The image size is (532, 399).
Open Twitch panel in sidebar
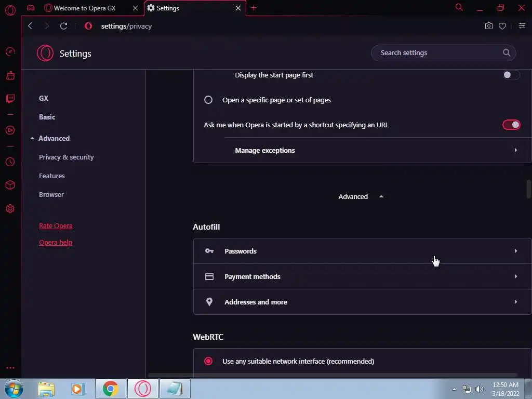(10, 99)
